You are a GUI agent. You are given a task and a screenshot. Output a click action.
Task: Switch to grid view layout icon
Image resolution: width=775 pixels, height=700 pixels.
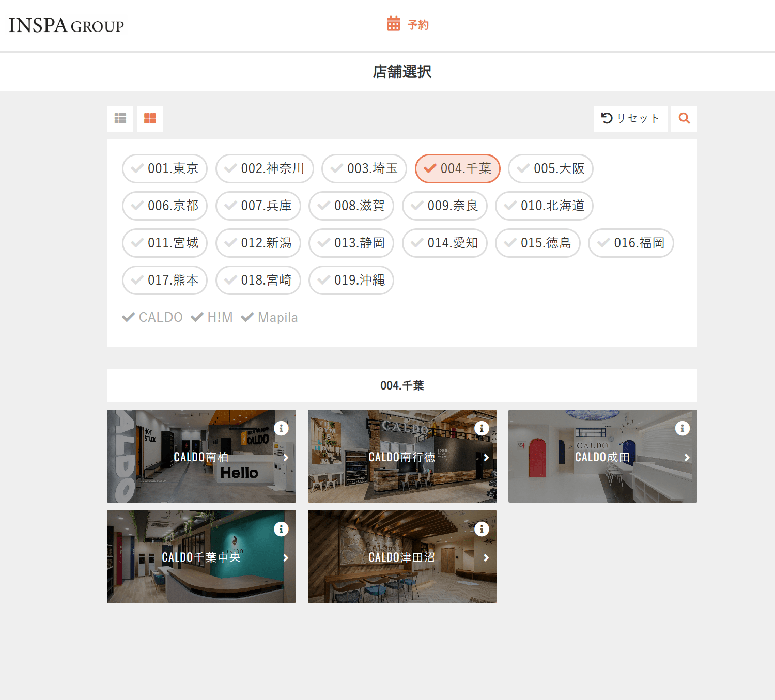tap(150, 119)
